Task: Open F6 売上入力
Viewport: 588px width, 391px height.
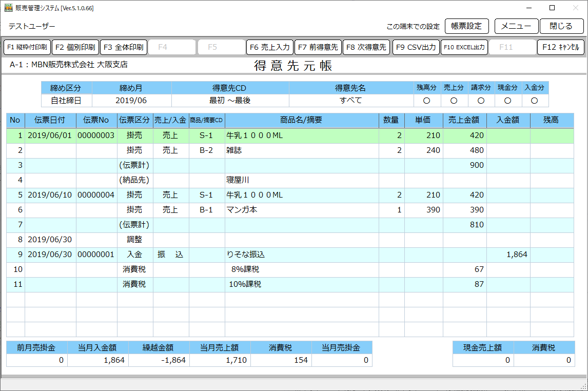Action: [x=269, y=47]
